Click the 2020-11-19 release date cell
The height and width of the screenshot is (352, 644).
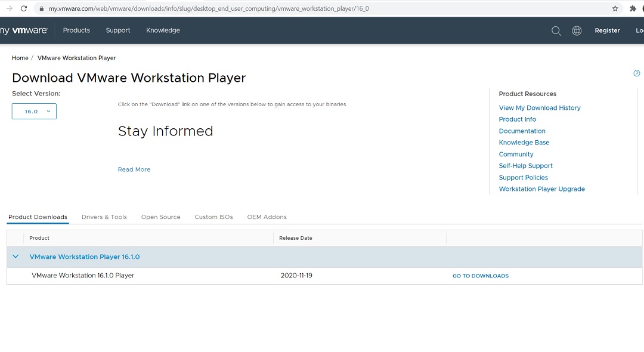[x=296, y=276]
